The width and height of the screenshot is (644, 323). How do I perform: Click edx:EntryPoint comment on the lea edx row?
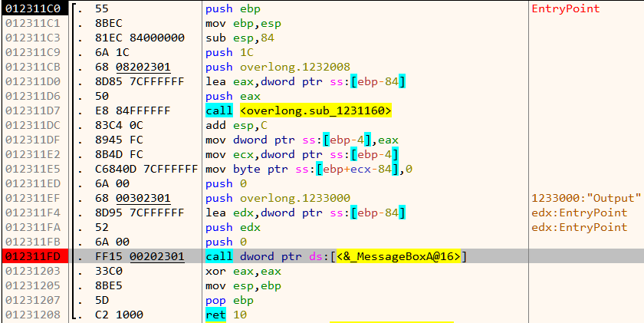coord(580,213)
